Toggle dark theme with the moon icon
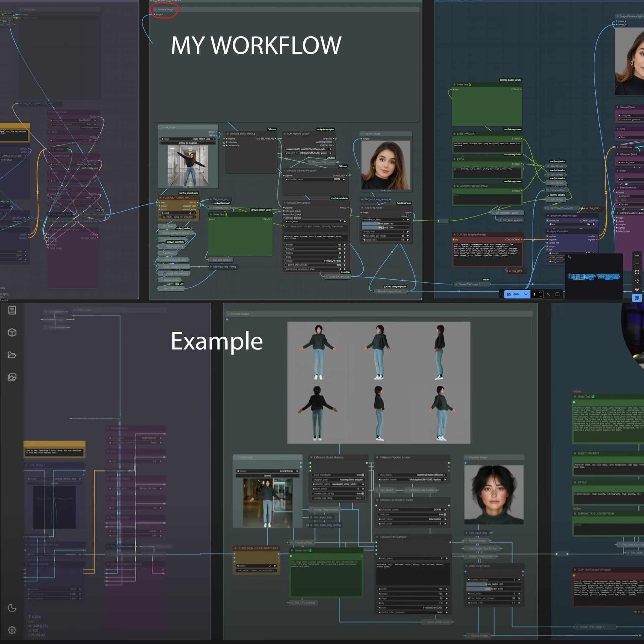 pyautogui.click(x=12, y=608)
